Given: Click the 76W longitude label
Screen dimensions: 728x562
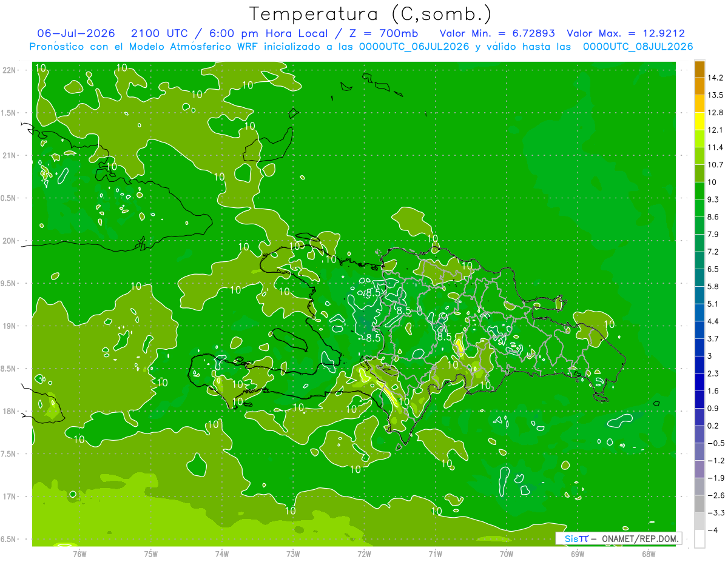Looking at the screenshot, I should [x=79, y=554].
